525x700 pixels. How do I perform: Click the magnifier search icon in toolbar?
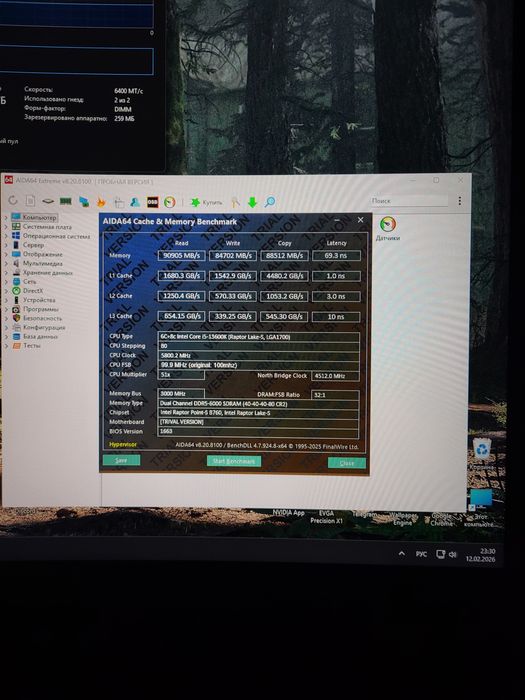pos(270,202)
